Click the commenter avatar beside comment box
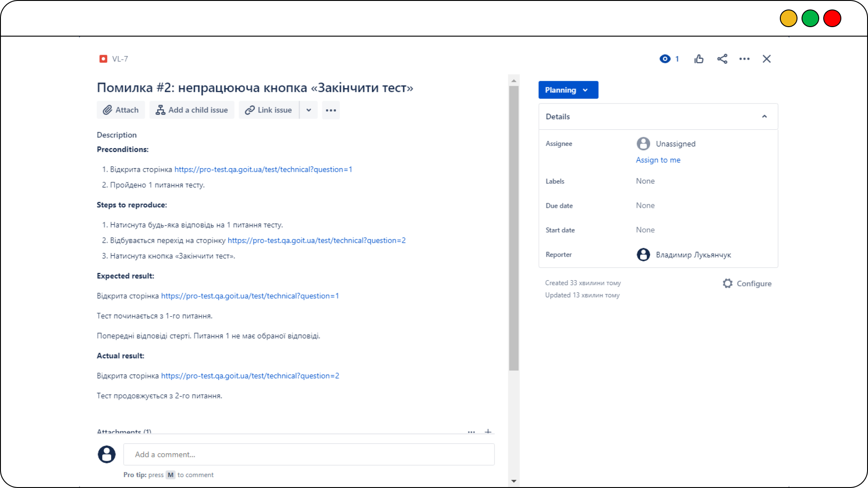This screenshot has height=488, width=868. 107,455
